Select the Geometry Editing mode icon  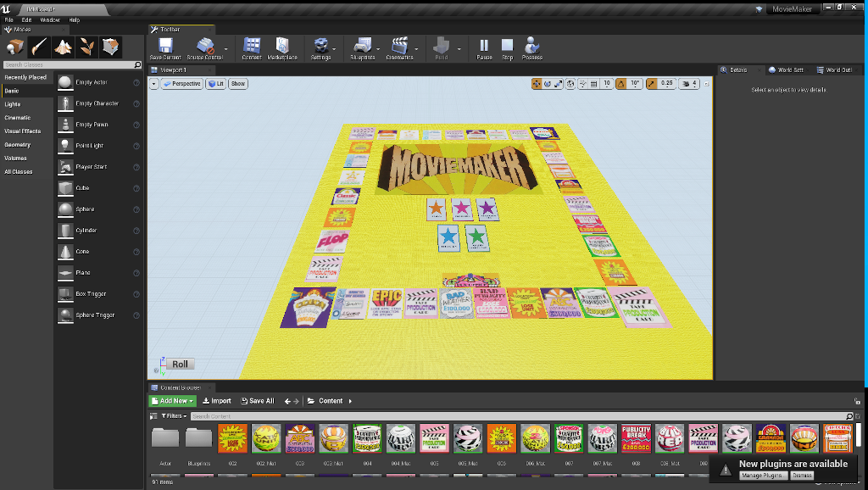pos(111,47)
